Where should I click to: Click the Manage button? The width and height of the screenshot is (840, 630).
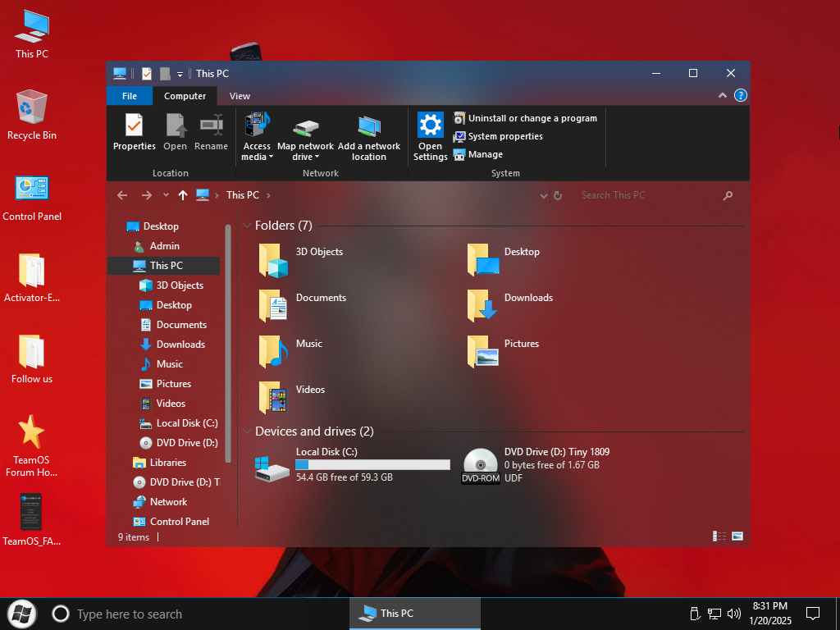[478, 154]
